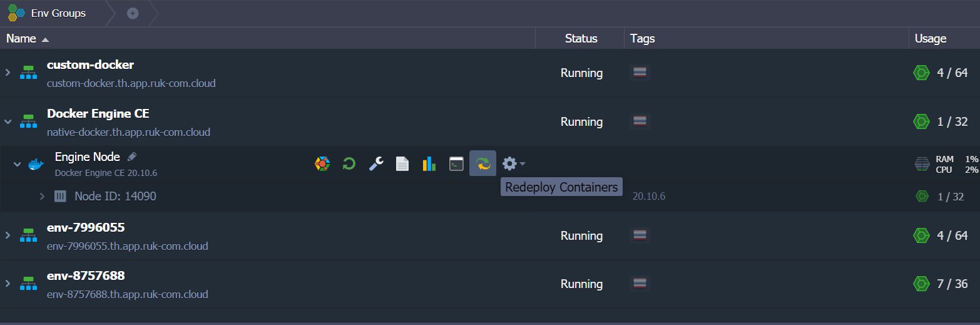Click the custom-docker environment topology icon

point(28,73)
